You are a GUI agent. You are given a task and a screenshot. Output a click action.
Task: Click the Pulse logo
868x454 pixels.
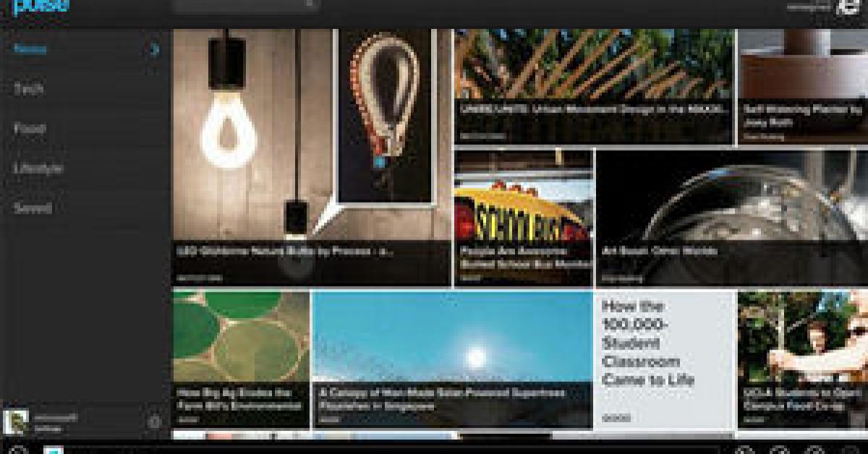coord(41,7)
